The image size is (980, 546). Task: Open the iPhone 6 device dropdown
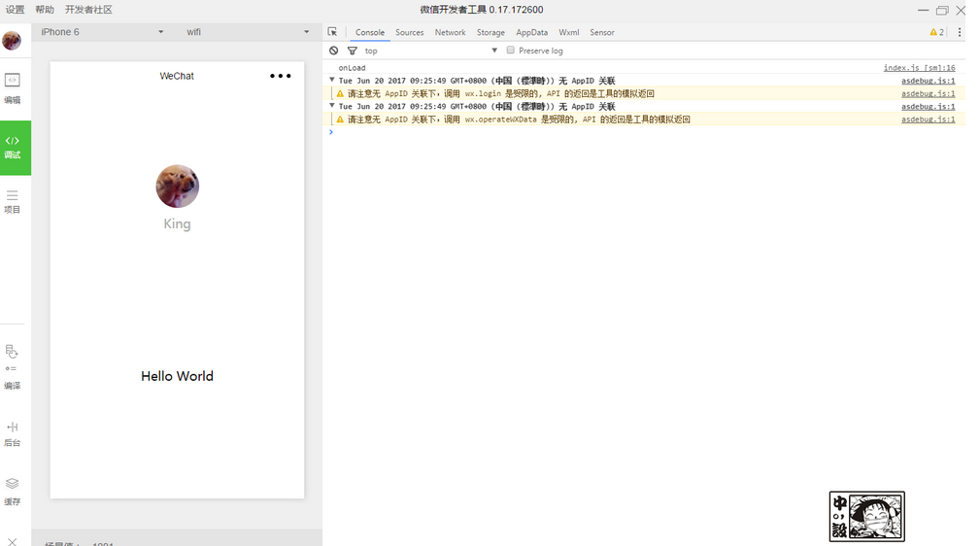point(102,32)
